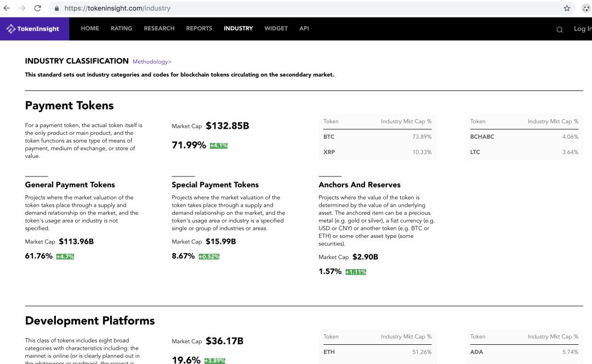This screenshot has height=364, width=592.
Task: Select the Special Payment Tokens heading
Action: click(x=215, y=185)
